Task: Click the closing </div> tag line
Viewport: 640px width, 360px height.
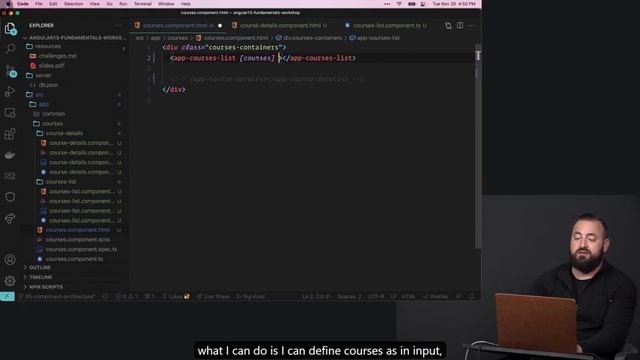Action: pyautogui.click(x=174, y=89)
